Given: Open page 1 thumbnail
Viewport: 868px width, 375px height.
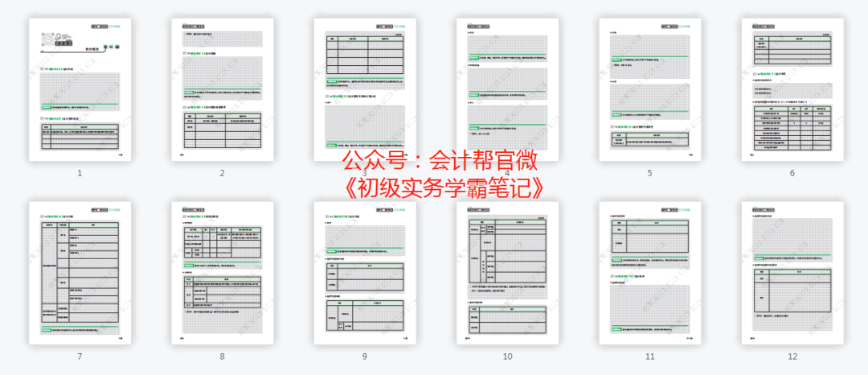Looking at the screenshot, I should coord(80,90).
